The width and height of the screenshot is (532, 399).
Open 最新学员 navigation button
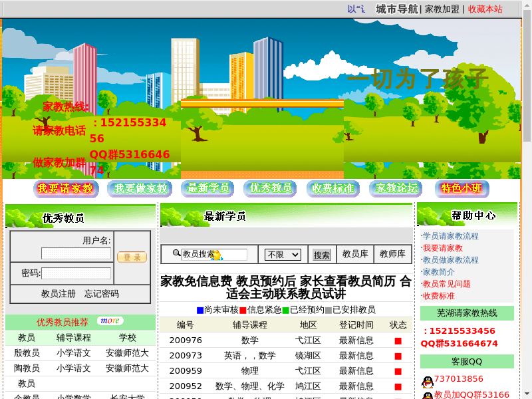[x=207, y=189]
